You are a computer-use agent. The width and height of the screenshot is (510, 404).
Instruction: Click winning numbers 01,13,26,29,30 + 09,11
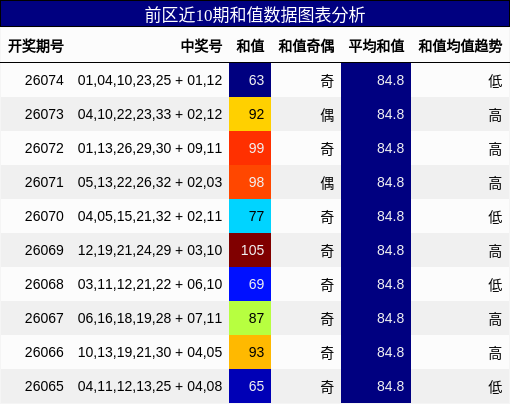coord(150,148)
